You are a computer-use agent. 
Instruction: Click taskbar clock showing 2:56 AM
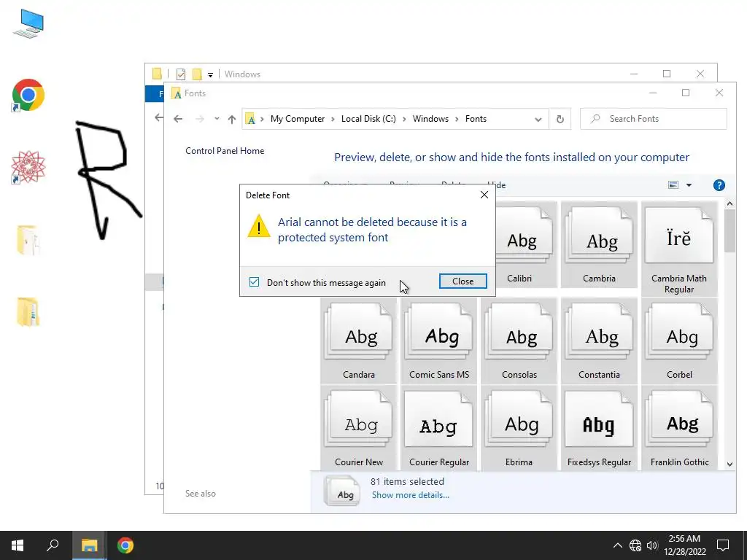click(x=684, y=545)
